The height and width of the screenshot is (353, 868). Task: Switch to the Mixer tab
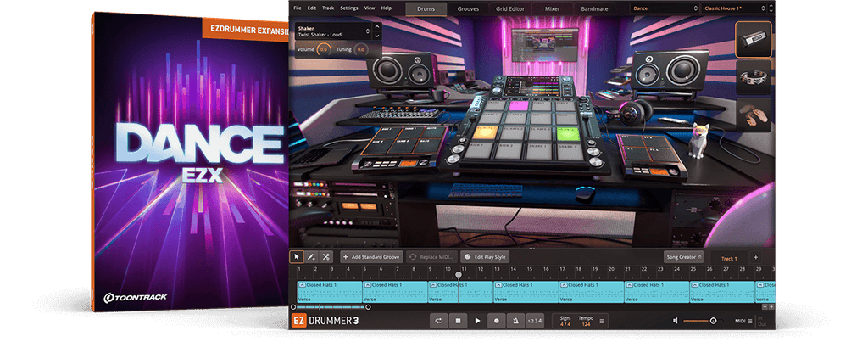[x=552, y=8]
